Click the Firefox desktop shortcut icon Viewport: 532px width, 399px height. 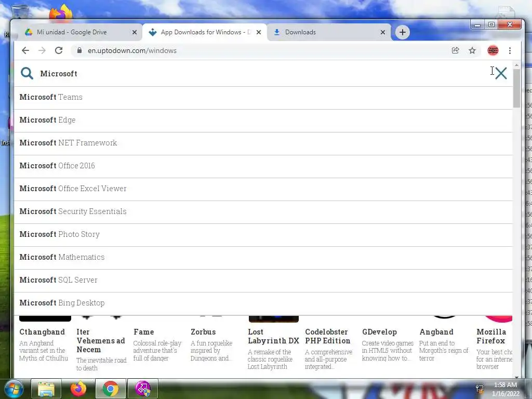click(61, 12)
